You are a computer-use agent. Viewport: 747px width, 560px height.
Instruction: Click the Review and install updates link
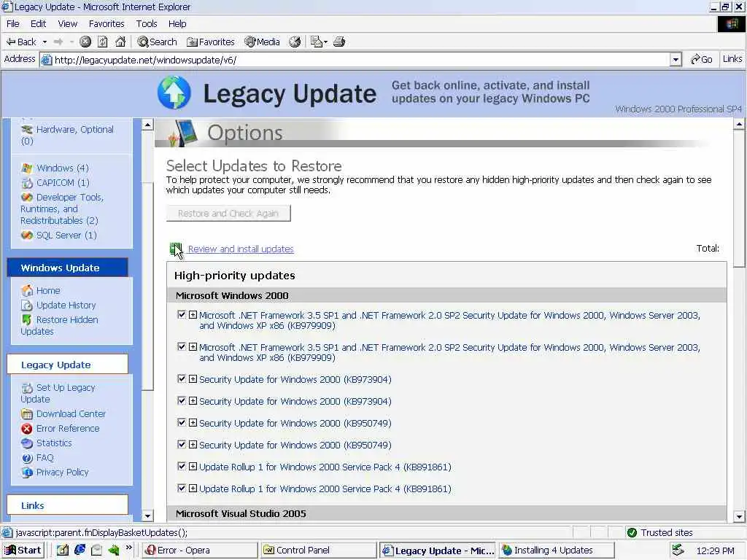[241, 249]
